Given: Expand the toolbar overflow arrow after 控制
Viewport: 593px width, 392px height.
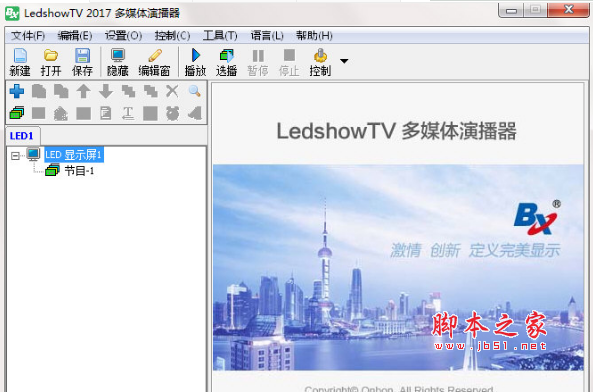Looking at the screenshot, I should click(344, 61).
